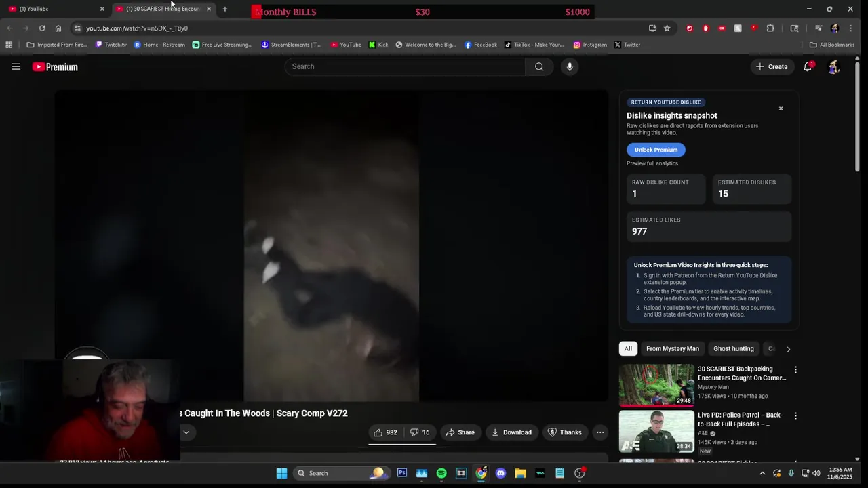Image resolution: width=868 pixels, height=488 pixels.
Task: Open Chrome media control music icon
Action: click(818, 28)
